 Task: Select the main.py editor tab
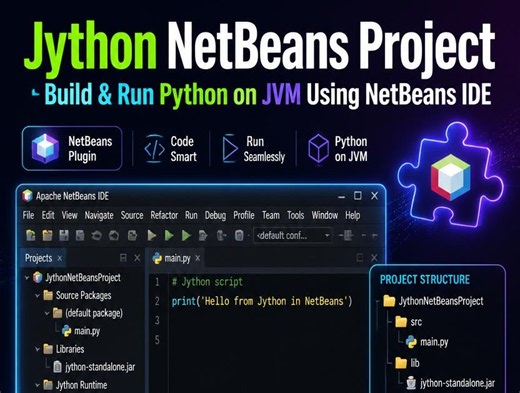177,258
